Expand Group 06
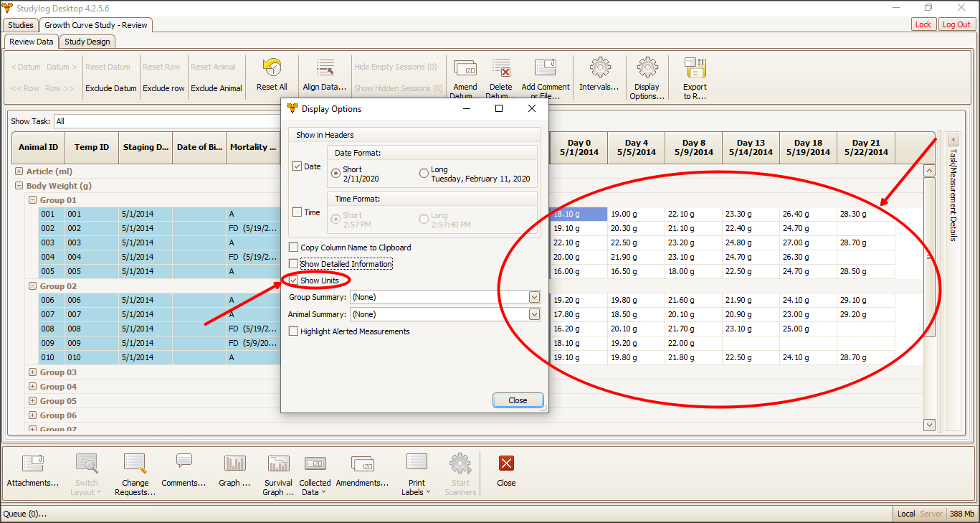This screenshot has width=980, height=523. click(x=33, y=415)
